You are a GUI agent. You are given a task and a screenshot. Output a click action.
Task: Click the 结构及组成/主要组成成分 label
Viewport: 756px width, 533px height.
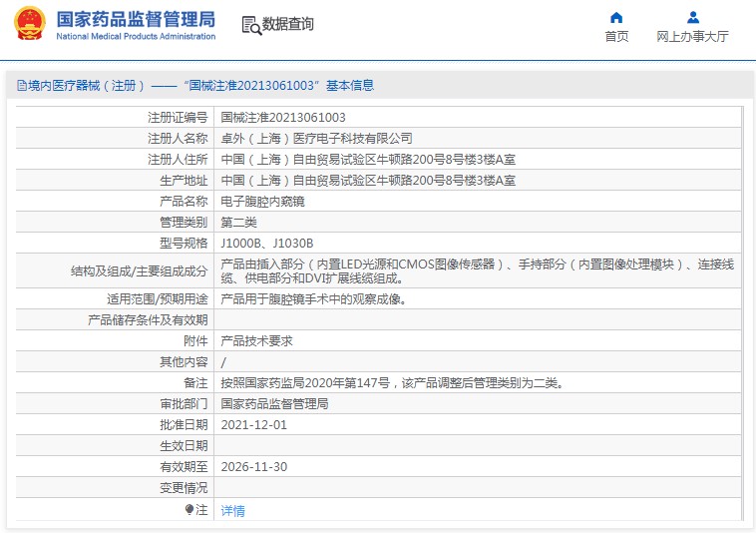140,271
